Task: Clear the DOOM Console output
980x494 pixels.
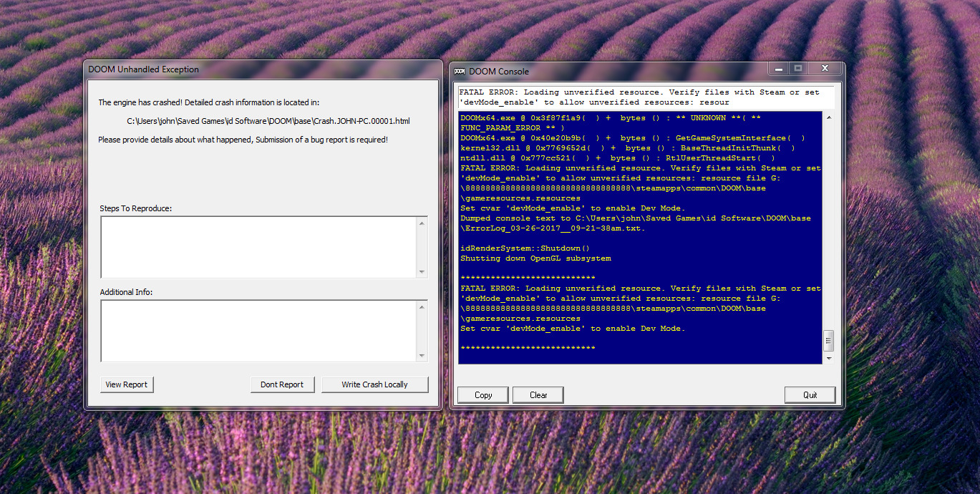Action: point(538,394)
